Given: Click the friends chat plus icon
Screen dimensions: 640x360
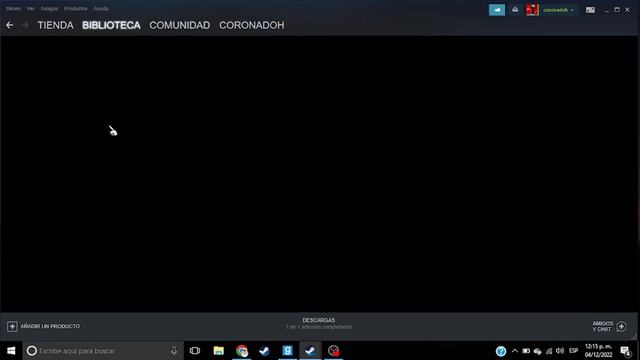Looking at the screenshot, I should (x=621, y=327).
